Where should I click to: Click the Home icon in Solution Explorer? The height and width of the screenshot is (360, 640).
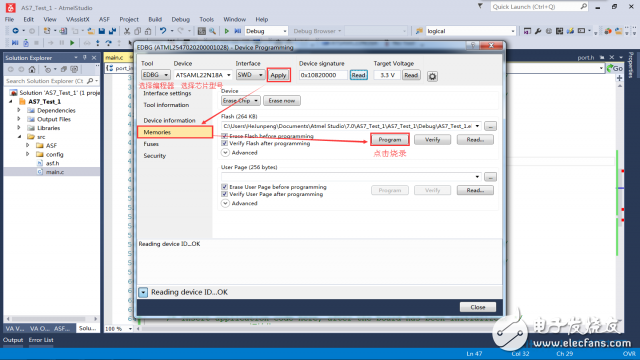click(32, 69)
